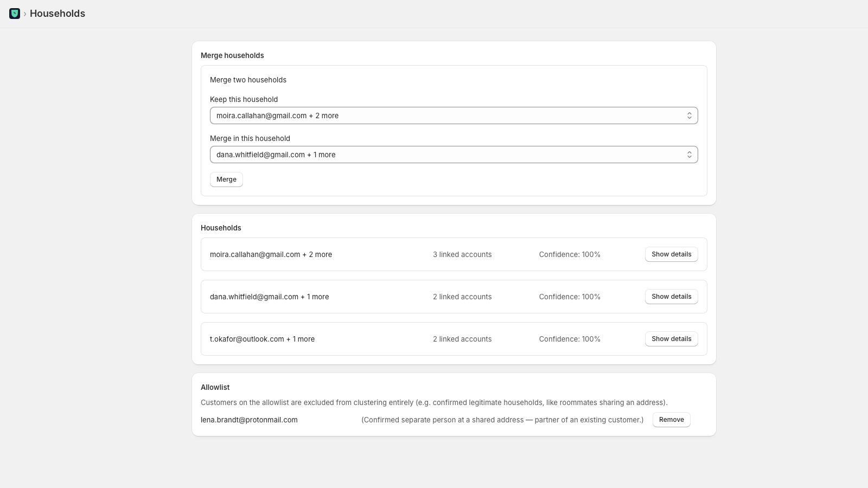This screenshot has height=488, width=868.
Task: Click '2 linked accounts' in t.okafor row
Action: pos(462,339)
